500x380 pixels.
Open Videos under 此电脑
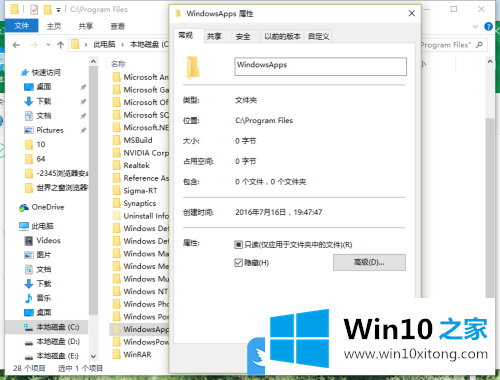point(48,240)
